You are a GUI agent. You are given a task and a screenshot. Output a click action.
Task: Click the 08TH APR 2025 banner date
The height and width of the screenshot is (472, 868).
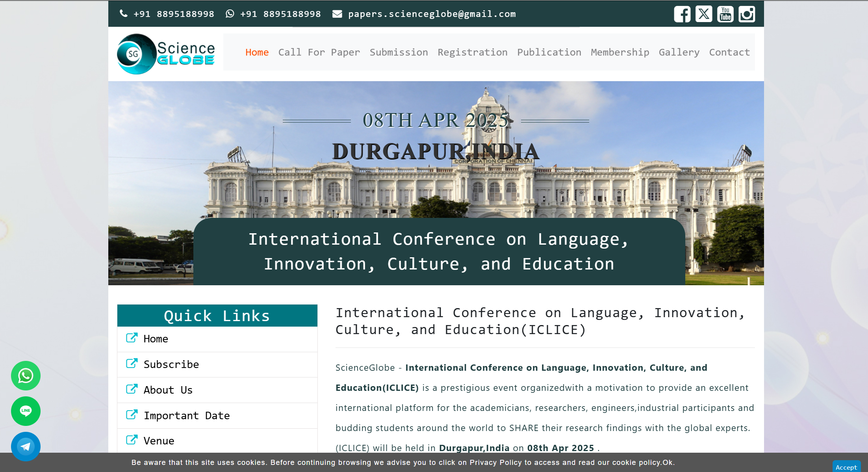436,120
